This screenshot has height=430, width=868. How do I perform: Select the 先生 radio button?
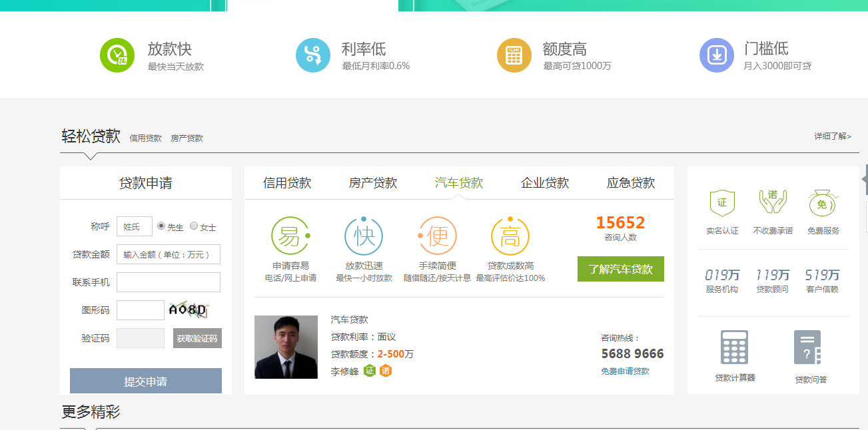point(161,226)
